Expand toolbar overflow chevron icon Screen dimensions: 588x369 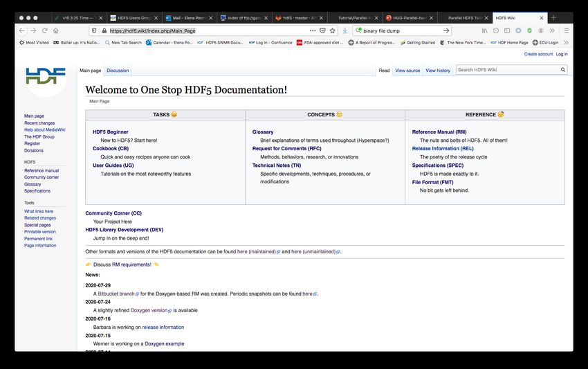pos(552,30)
